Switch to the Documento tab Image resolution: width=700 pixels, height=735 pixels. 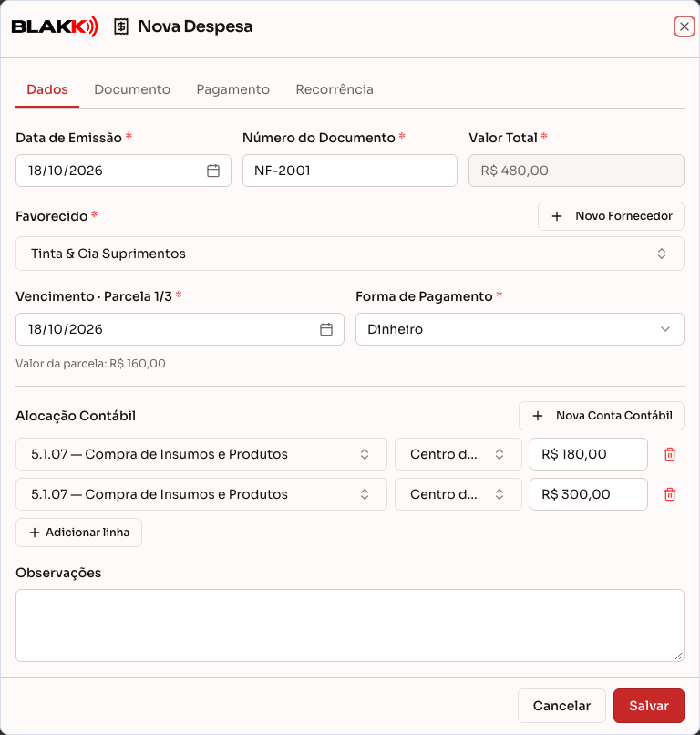(132, 89)
